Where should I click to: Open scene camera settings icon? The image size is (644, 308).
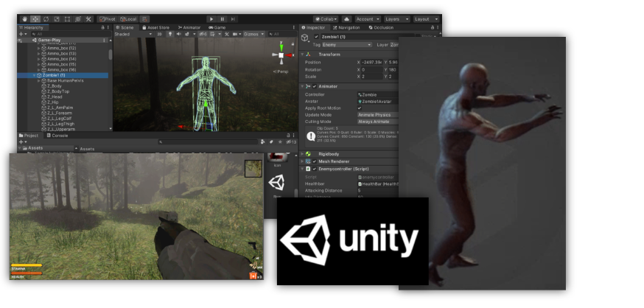(234, 34)
